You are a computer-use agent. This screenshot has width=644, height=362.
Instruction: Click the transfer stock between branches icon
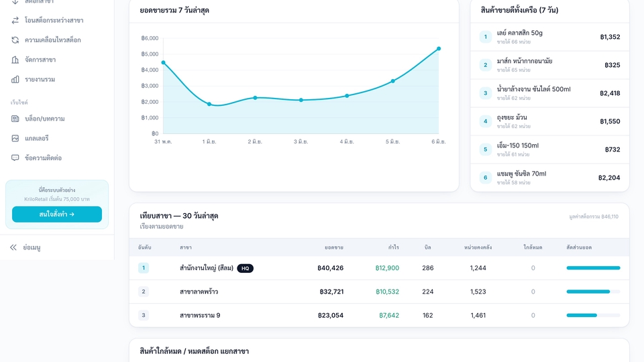pyautogui.click(x=15, y=20)
